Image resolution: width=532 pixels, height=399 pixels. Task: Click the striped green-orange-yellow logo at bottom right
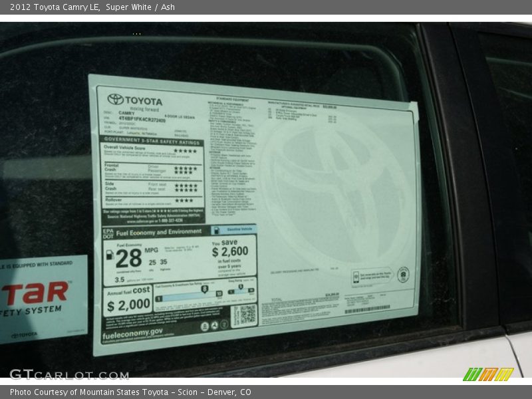point(488,374)
